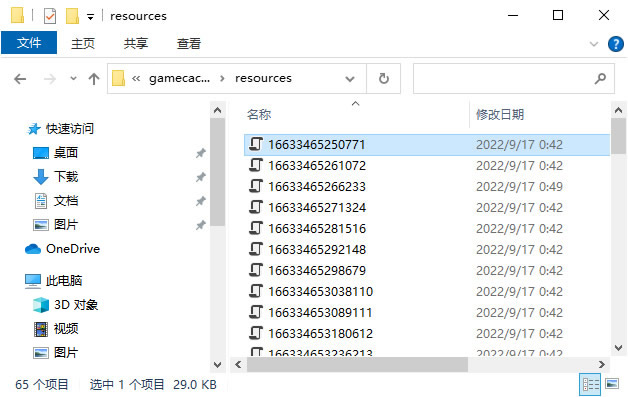Open the 文件 ribbon tab
Image resolution: width=628 pixels, height=397 pixels.
pyautogui.click(x=29, y=42)
